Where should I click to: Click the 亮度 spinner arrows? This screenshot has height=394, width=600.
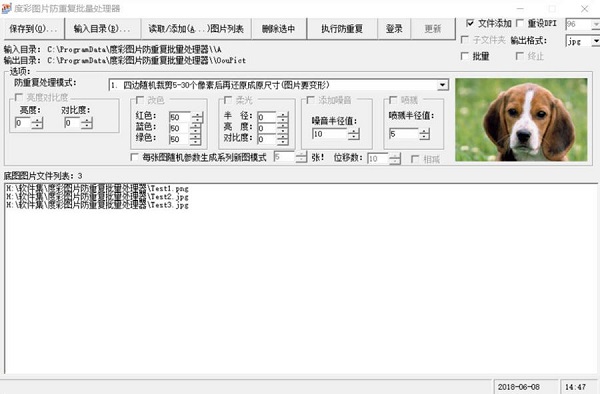coord(37,123)
